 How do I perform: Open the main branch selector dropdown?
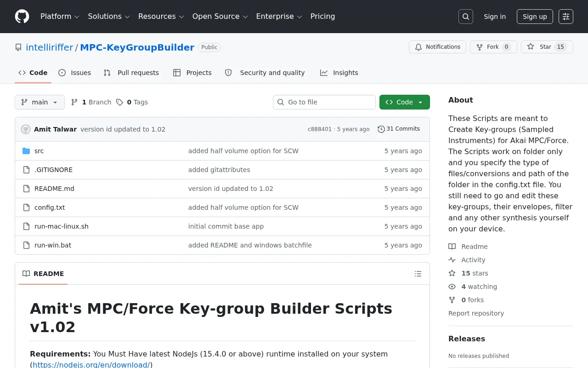40,102
